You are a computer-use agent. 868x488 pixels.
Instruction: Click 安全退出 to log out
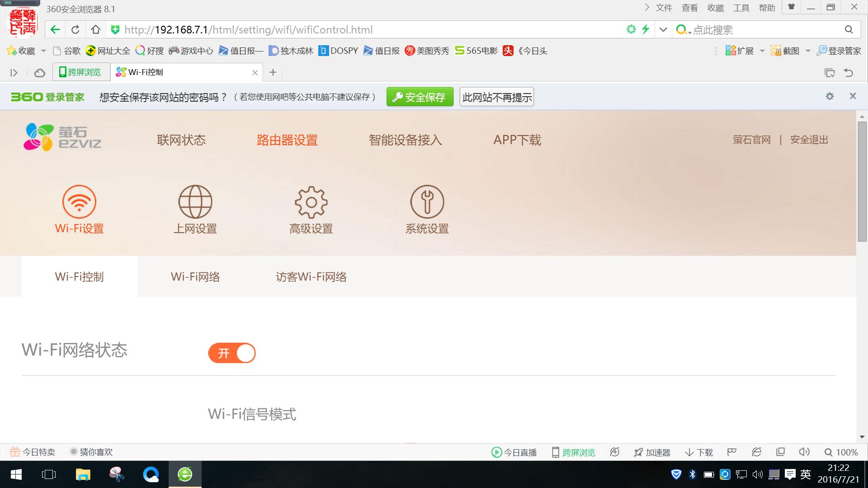(809, 140)
